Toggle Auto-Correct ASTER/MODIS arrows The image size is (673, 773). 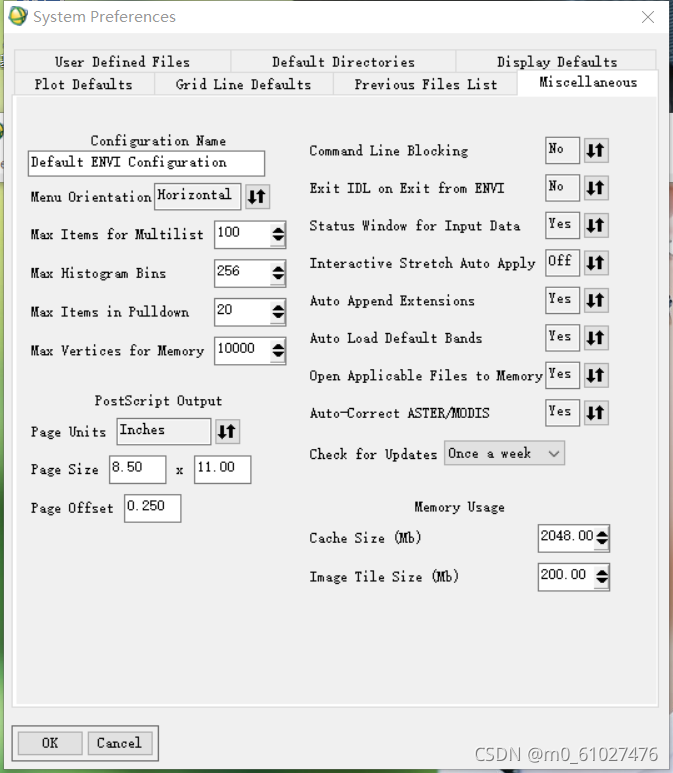tap(596, 413)
